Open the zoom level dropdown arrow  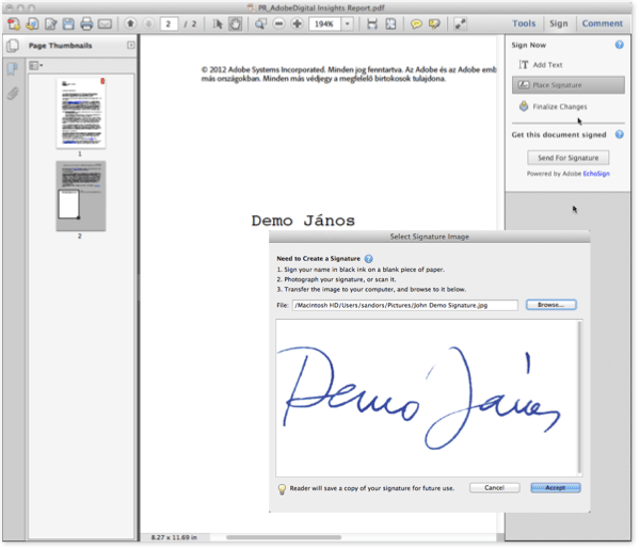pos(347,24)
